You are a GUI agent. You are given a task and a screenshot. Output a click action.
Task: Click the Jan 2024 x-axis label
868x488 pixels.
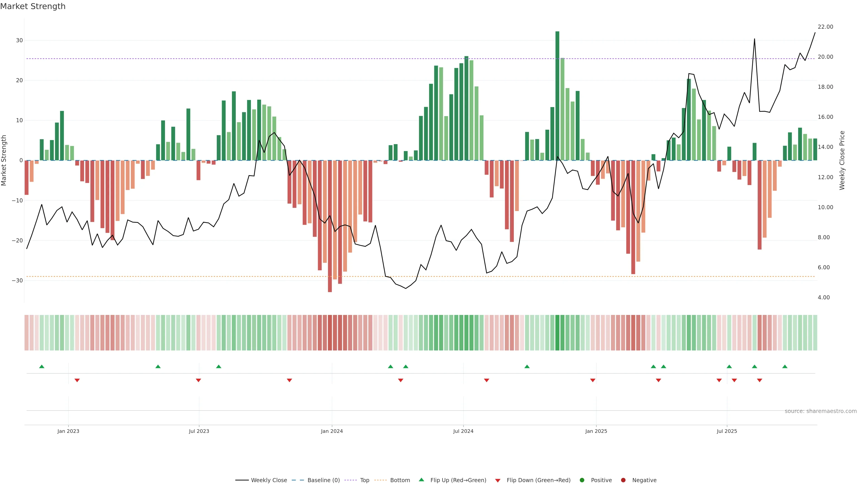332,431
